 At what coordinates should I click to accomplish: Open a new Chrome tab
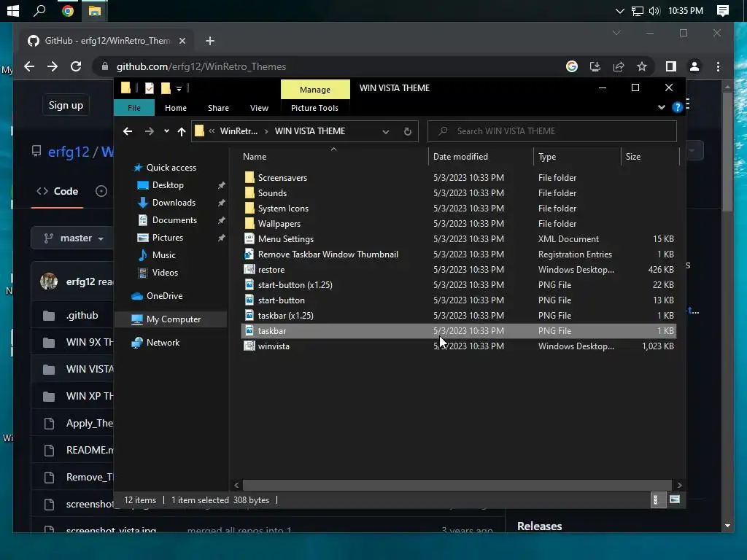pyautogui.click(x=209, y=41)
